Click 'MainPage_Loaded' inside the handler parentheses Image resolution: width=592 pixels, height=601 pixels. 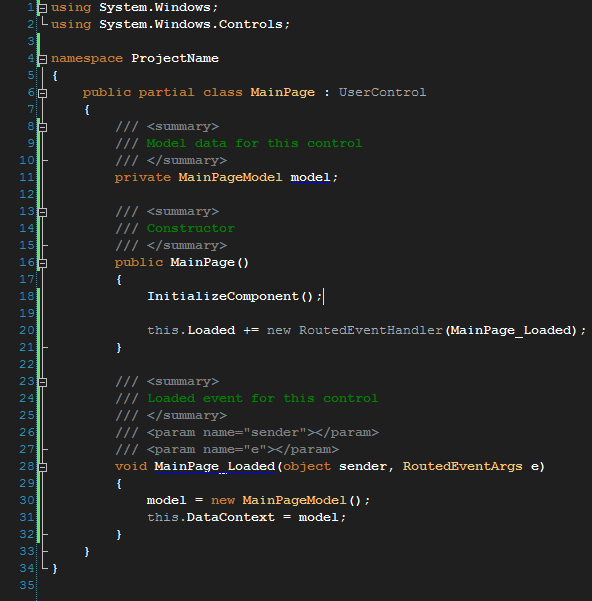point(511,330)
